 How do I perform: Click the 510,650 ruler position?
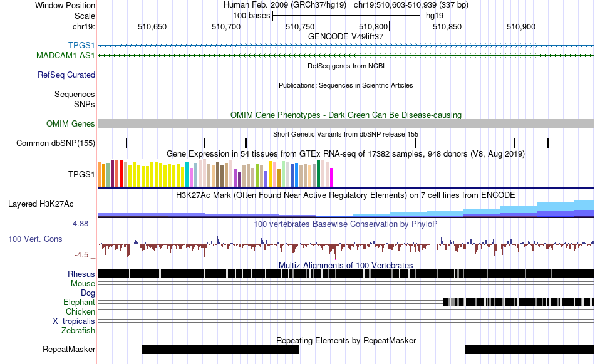[x=152, y=26]
